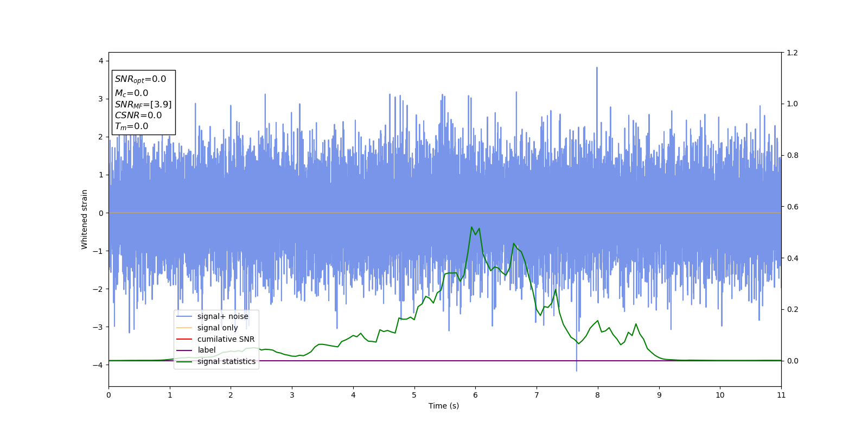The height and width of the screenshot is (434, 868).
Task: Click the M_c=0.0 annotation text
Action: tap(131, 93)
